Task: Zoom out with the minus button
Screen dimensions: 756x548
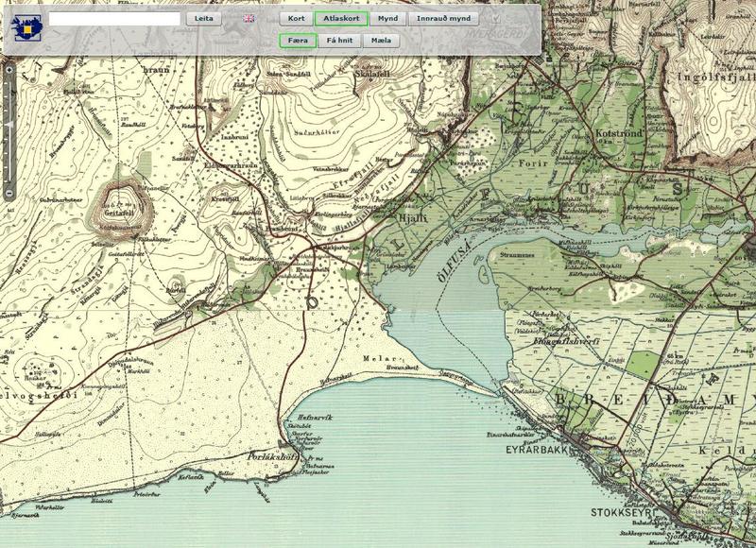Action: (x=9, y=194)
